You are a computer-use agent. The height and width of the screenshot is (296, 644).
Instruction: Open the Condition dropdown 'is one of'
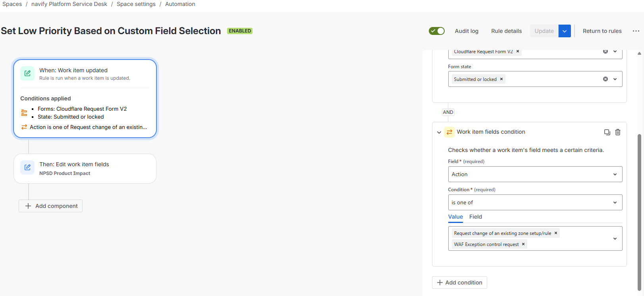tap(535, 202)
